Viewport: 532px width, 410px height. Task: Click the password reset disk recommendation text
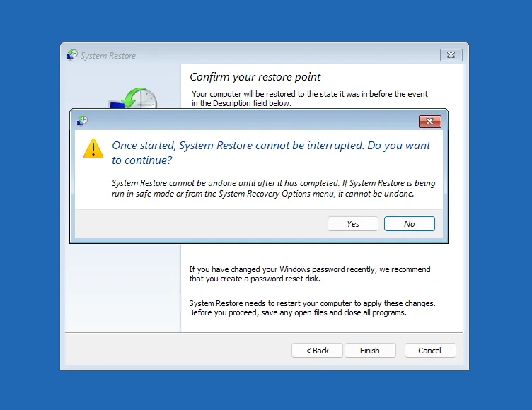point(310,274)
